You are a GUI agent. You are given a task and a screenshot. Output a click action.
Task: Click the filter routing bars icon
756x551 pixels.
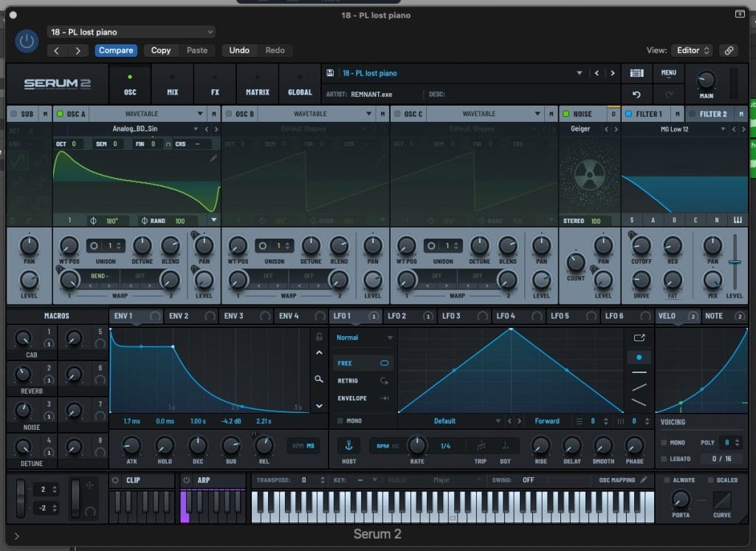click(x=738, y=220)
